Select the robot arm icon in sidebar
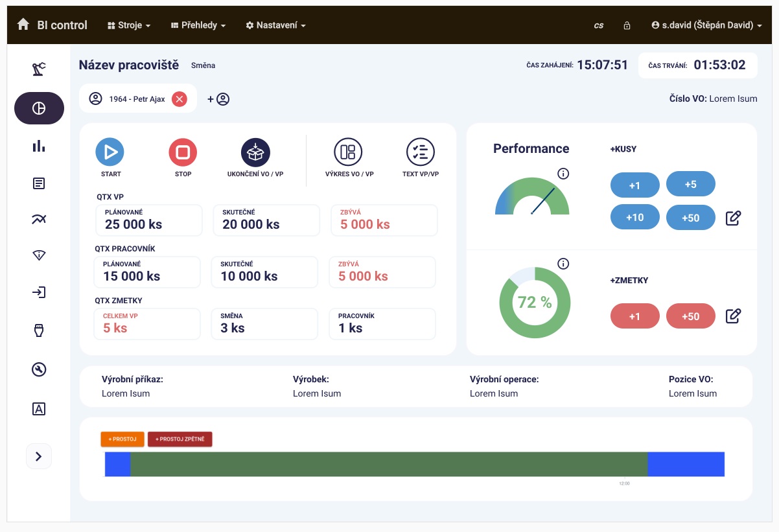Screen dimensions: 779x532 click(x=39, y=69)
